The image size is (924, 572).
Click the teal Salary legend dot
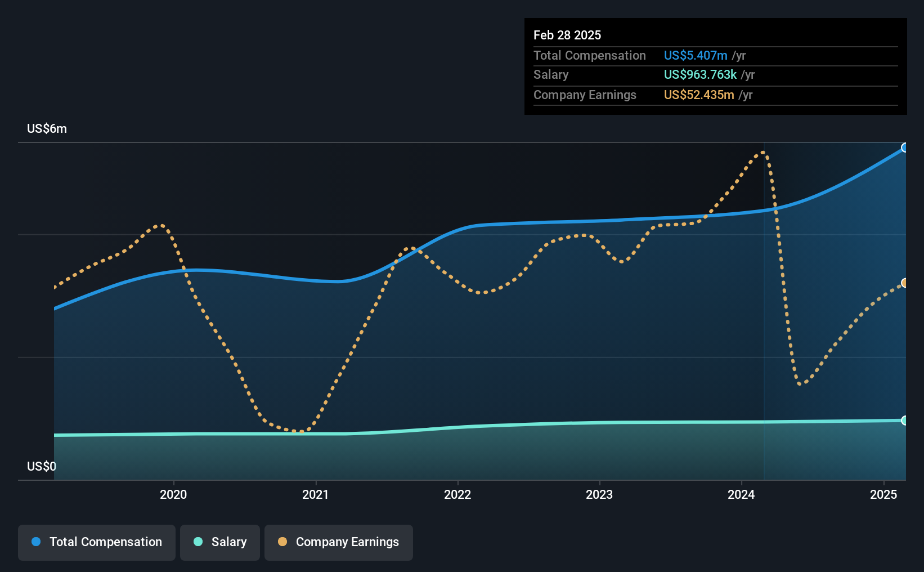pyautogui.click(x=198, y=542)
